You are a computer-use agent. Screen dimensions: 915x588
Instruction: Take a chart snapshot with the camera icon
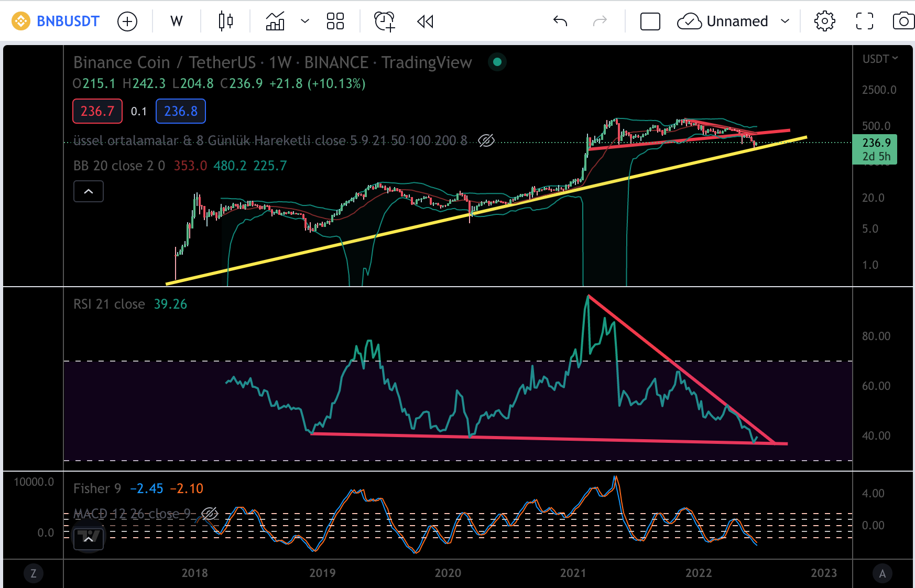tap(903, 21)
